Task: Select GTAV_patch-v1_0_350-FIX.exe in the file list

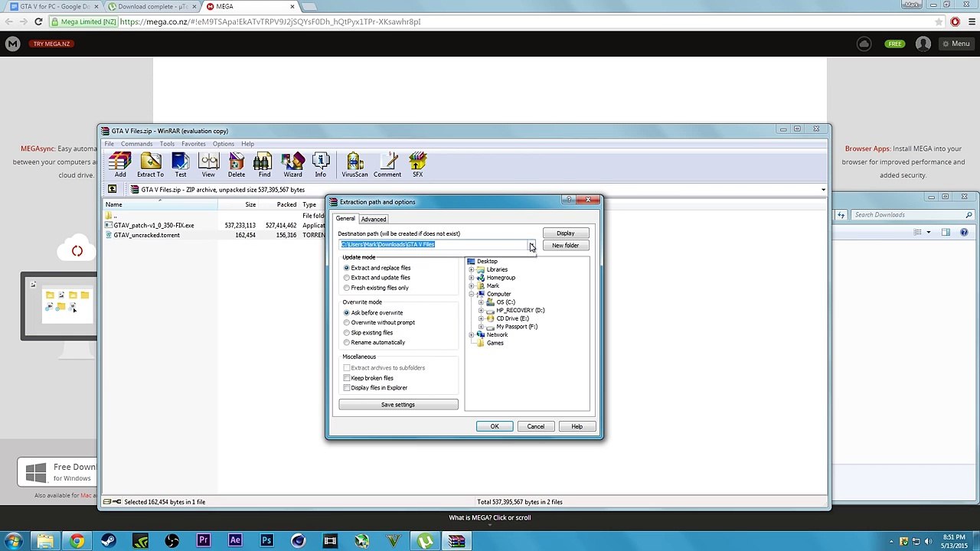Action: coord(153,226)
